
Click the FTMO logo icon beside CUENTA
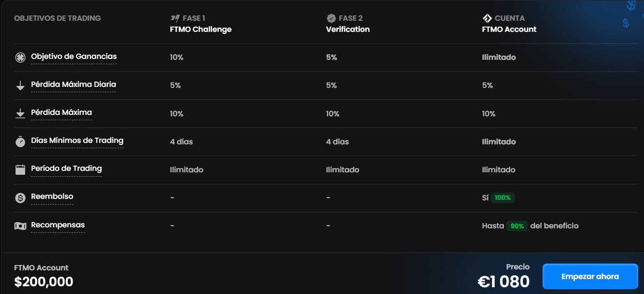(x=487, y=18)
